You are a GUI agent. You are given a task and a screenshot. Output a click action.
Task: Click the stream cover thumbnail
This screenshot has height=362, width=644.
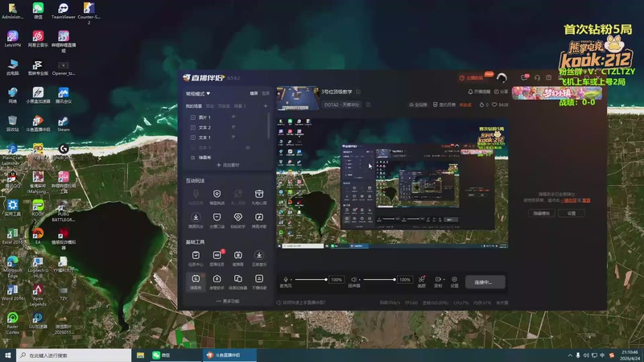click(x=298, y=98)
